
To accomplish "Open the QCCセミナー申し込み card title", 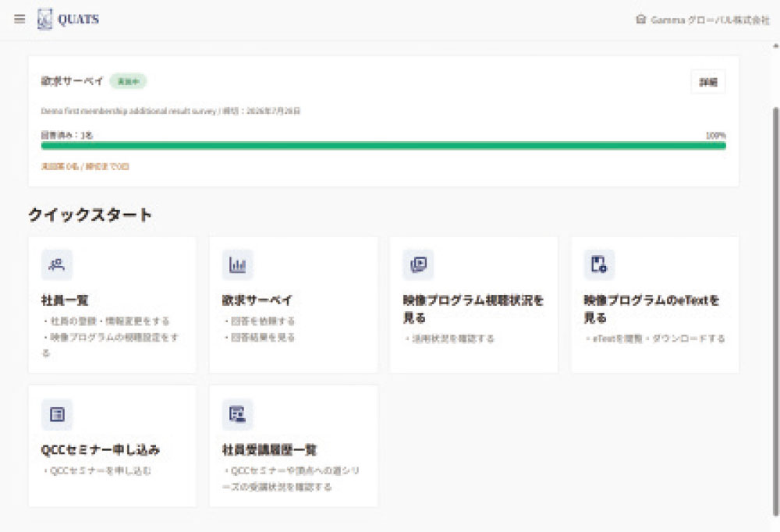I will point(101,450).
